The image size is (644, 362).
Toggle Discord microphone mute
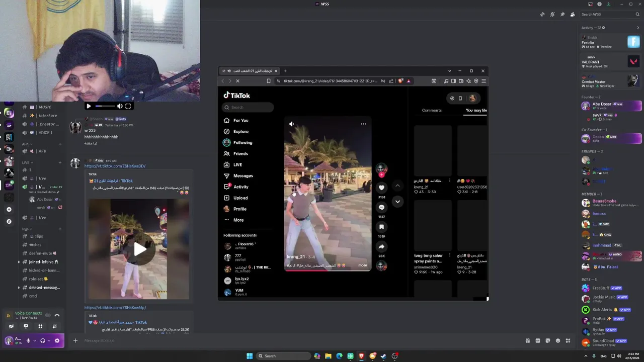point(28,341)
